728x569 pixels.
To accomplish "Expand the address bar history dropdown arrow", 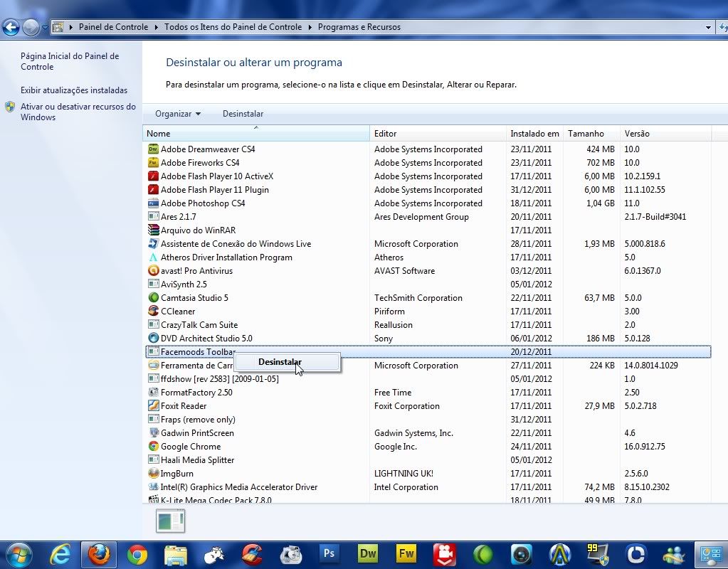I will [x=707, y=28].
